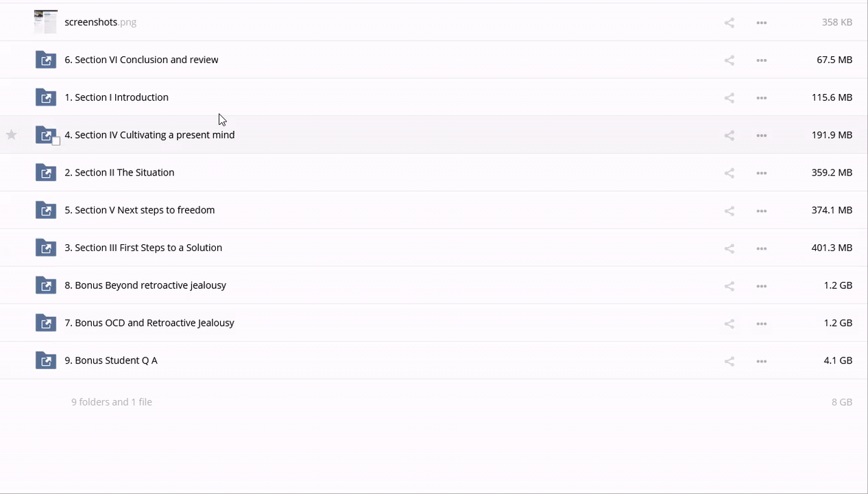
Task: Open the 7. Bonus OCD and Retroactive Jealousy folder
Action: 149,322
